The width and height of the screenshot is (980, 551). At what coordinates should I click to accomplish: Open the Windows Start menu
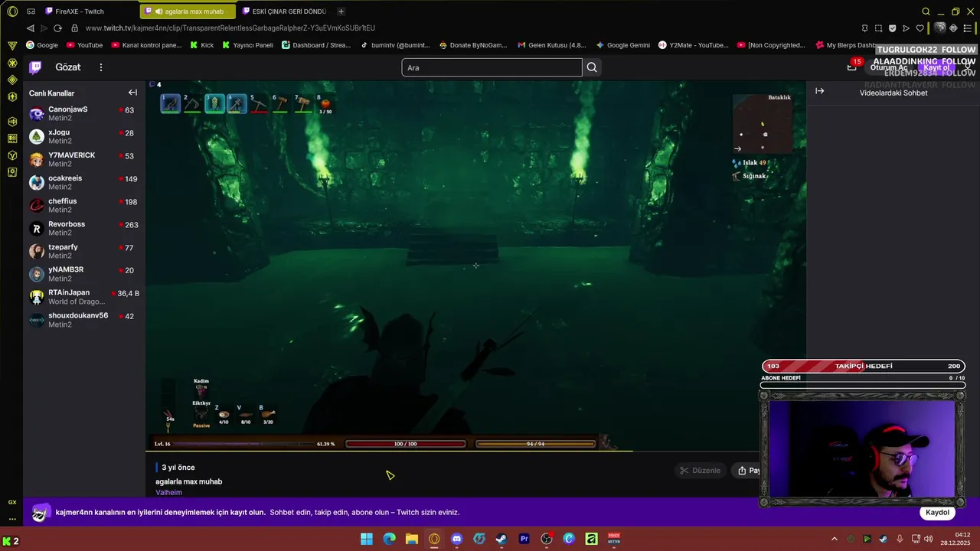[367, 539]
